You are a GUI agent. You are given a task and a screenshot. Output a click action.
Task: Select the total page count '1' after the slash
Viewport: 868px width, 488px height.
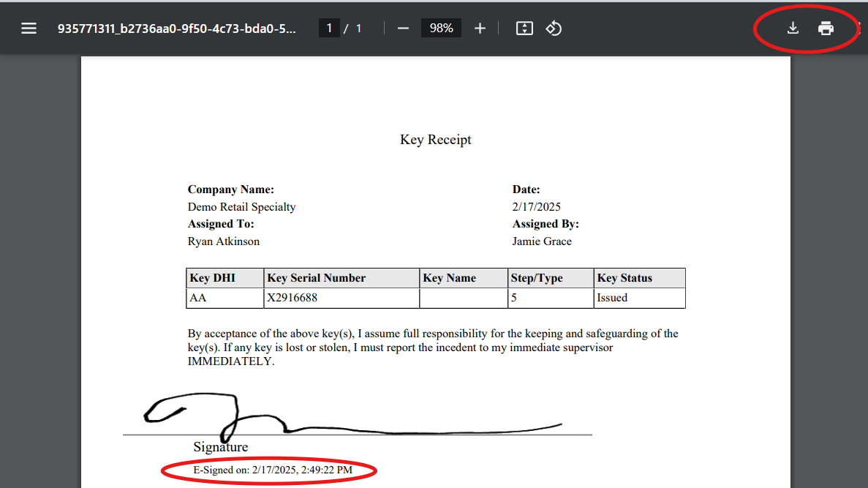[x=359, y=29]
